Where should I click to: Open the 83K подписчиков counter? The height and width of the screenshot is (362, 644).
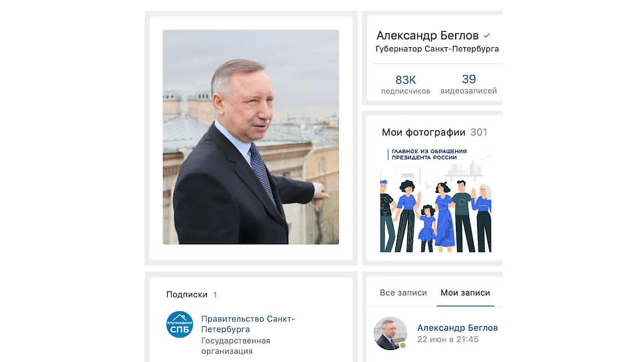coord(405,85)
